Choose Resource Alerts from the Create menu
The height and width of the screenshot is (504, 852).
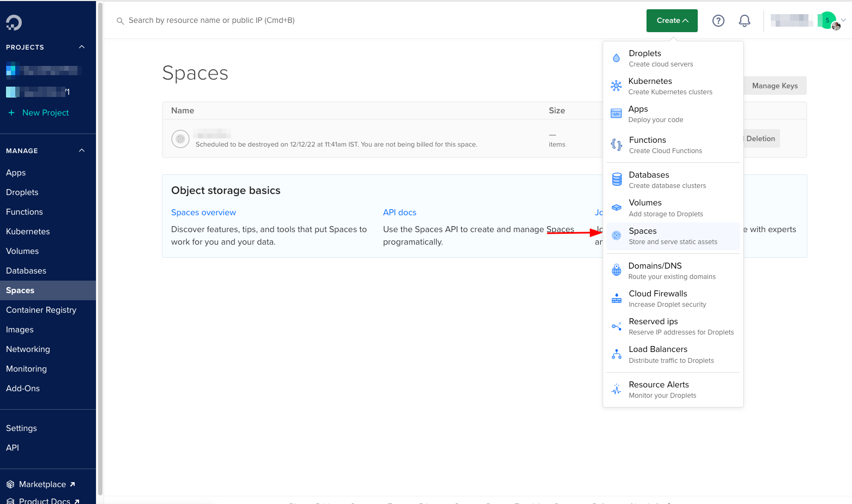(x=673, y=390)
